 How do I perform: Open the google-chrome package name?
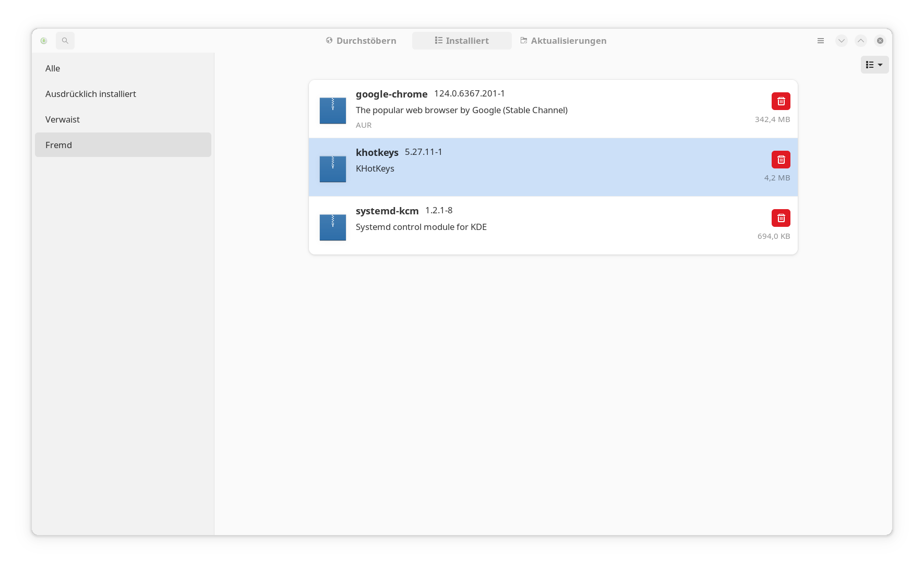click(391, 94)
